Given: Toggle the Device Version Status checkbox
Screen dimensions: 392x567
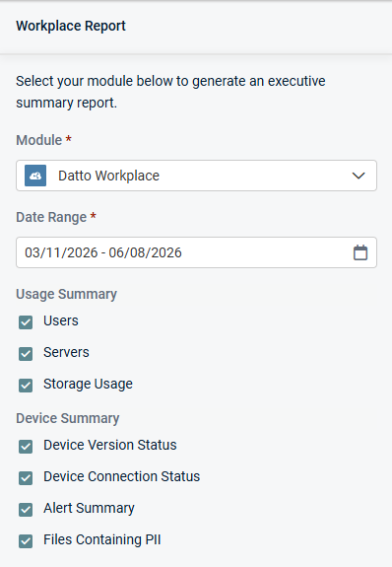Looking at the screenshot, I should tap(26, 447).
